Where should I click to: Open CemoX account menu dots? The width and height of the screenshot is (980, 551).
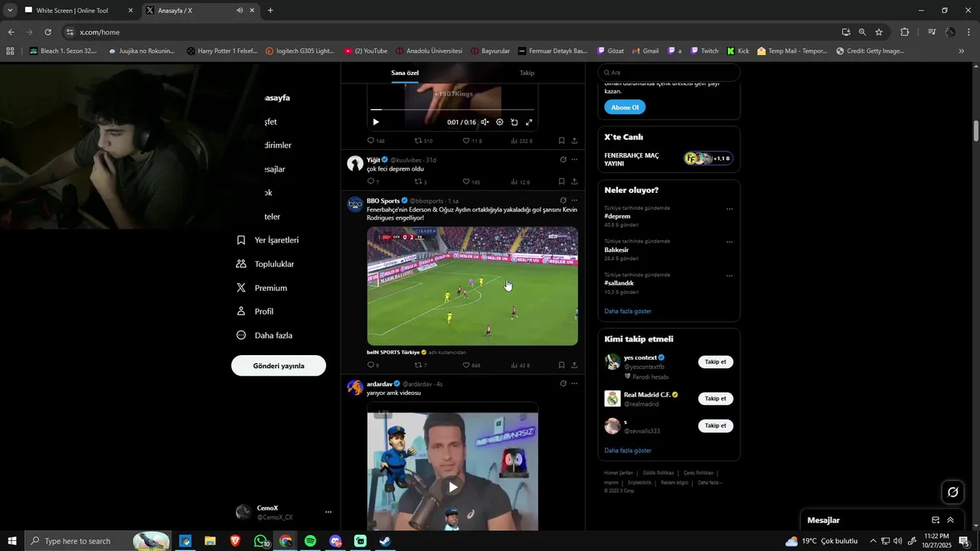click(328, 512)
